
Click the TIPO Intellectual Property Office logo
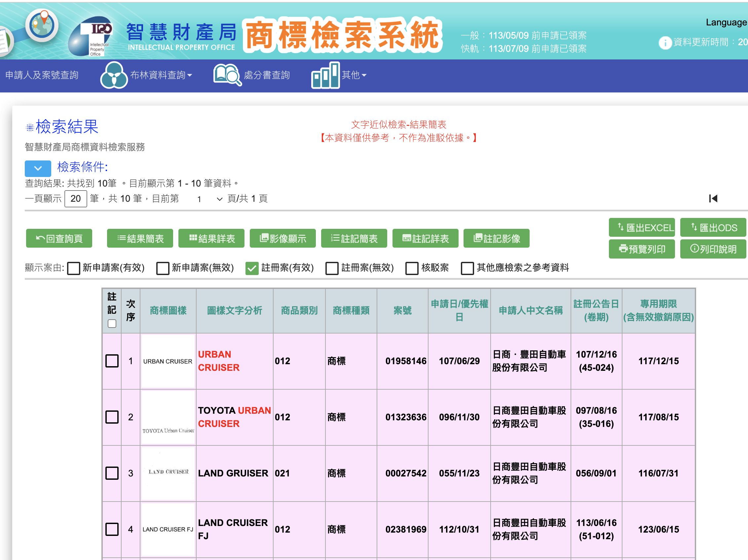pyautogui.click(x=91, y=36)
